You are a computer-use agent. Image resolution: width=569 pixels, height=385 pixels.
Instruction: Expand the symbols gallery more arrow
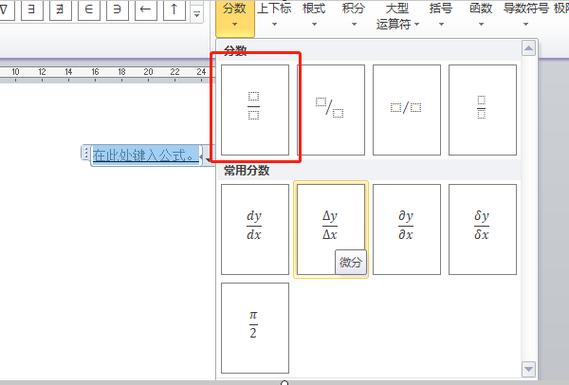tap(197, 15)
